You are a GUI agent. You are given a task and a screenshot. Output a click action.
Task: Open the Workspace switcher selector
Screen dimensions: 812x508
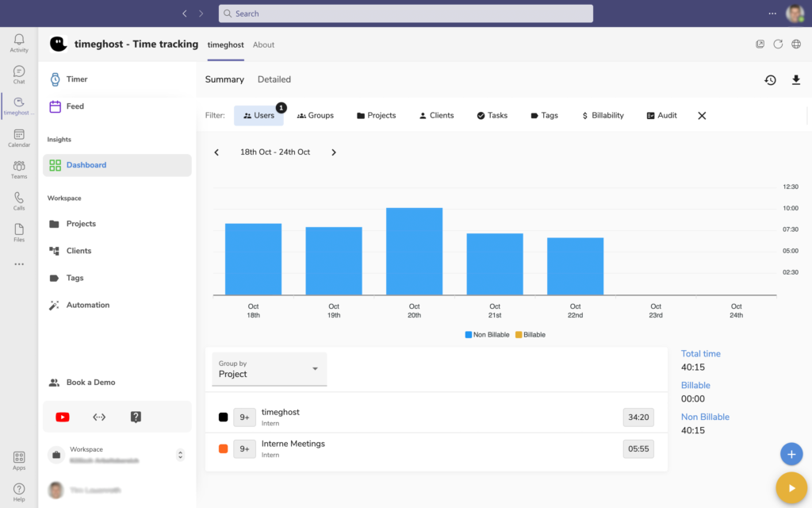(180, 455)
